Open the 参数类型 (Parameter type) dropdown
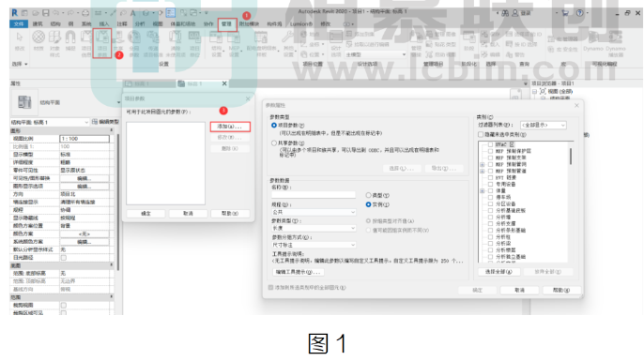 click(314, 228)
